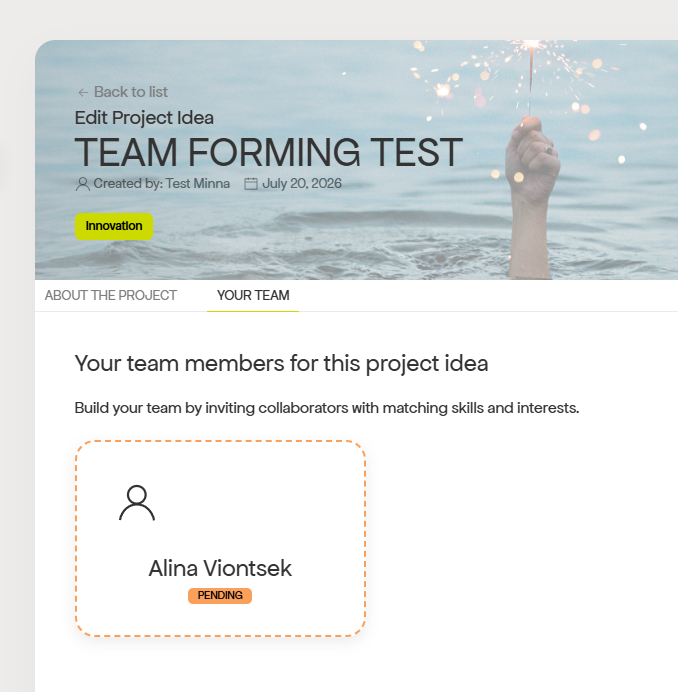Image resolution: width=678 pixels, height=692 pixels.
Task: Select the dashed pending member card
Action: click(x=220, y=538)
